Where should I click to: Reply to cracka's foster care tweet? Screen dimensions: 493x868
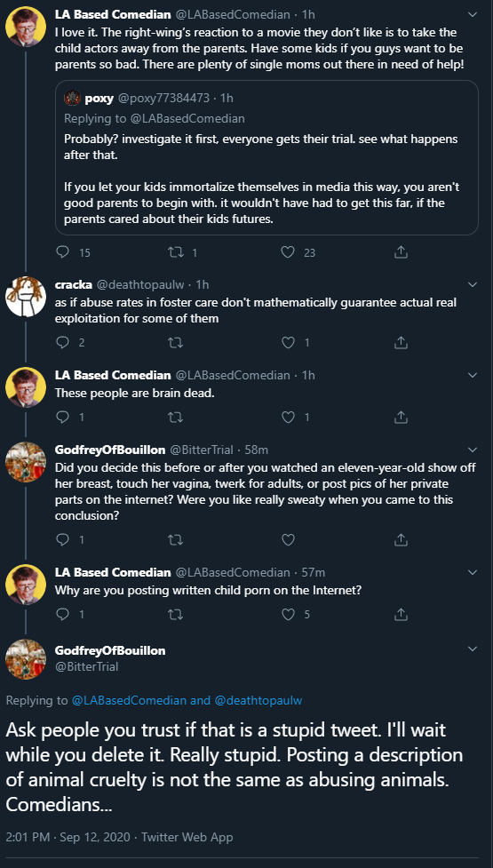click(x=63, y=343)
